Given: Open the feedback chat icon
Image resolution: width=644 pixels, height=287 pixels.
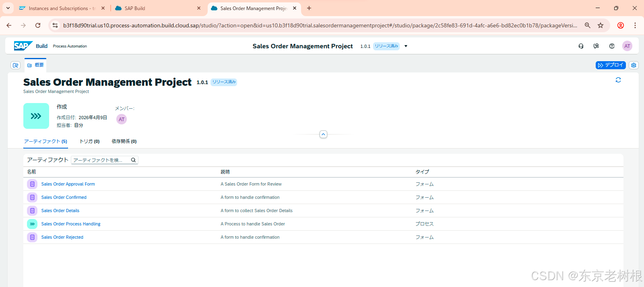Looking at the screenshot, I should [x=596, y=46].
